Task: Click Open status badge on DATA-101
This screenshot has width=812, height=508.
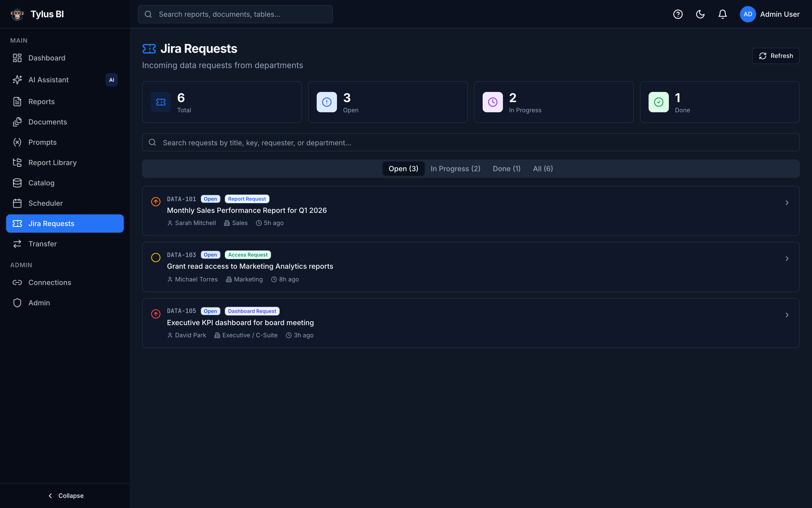Action: click(x=210, y=199)
